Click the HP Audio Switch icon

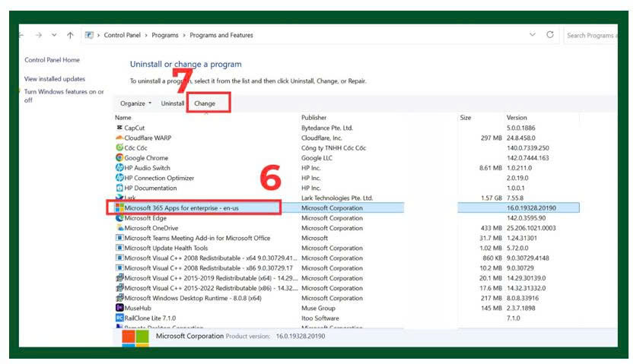119,168
